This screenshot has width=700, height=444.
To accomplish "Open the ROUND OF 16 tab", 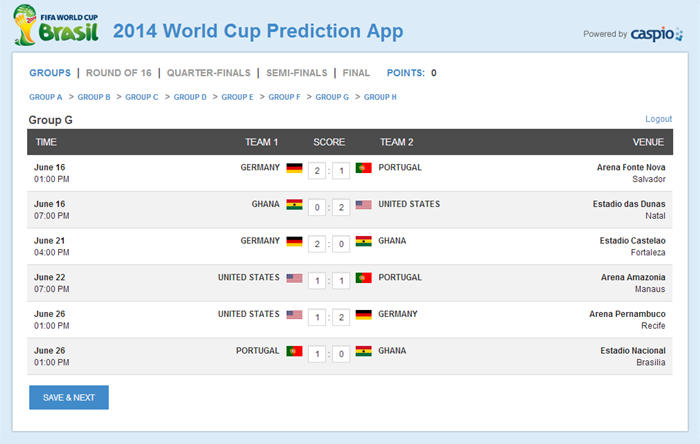I will pyautogui.click(x=118, y=73).
